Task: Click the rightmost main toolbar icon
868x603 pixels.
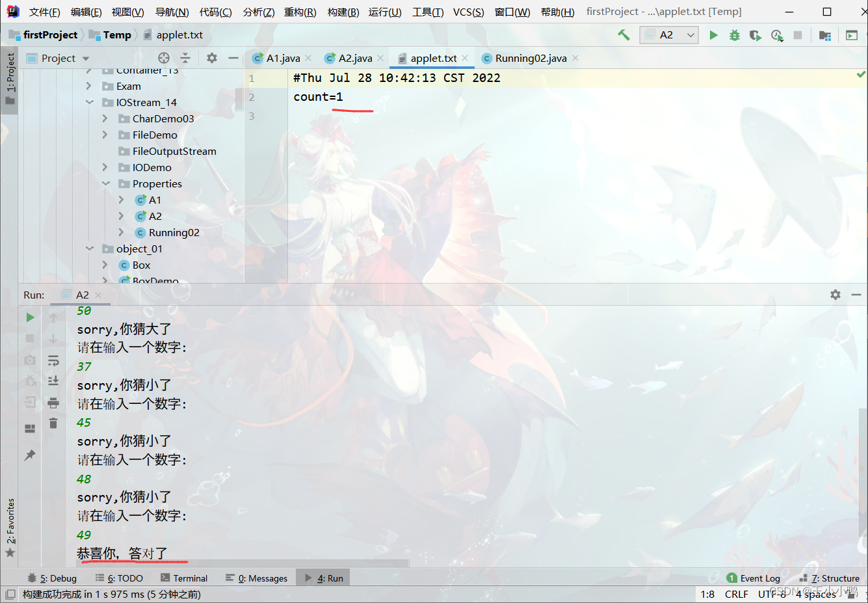Action: 851,35
